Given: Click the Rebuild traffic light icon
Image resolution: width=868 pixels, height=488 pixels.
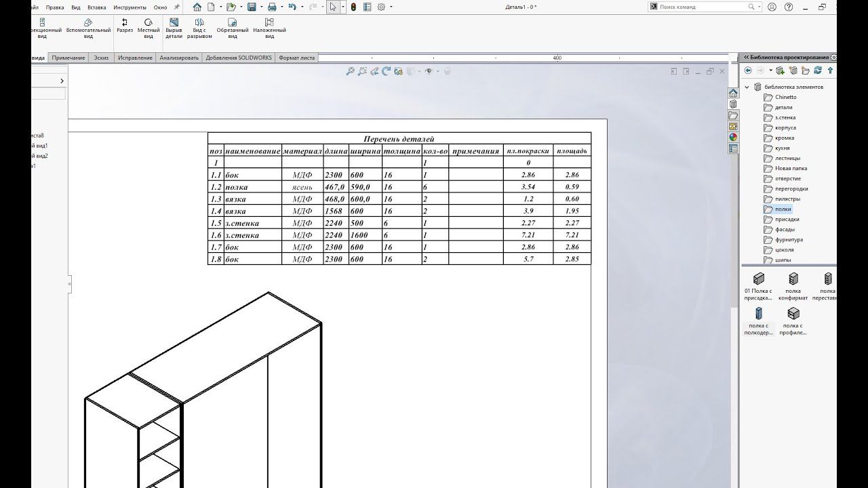Looking at the screenshot, I should (x=353, y=7).
